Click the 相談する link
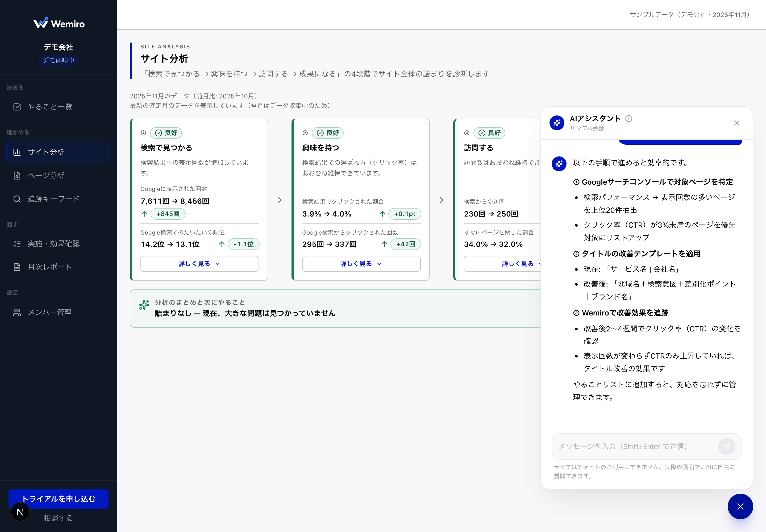 (x=58, y=518)
